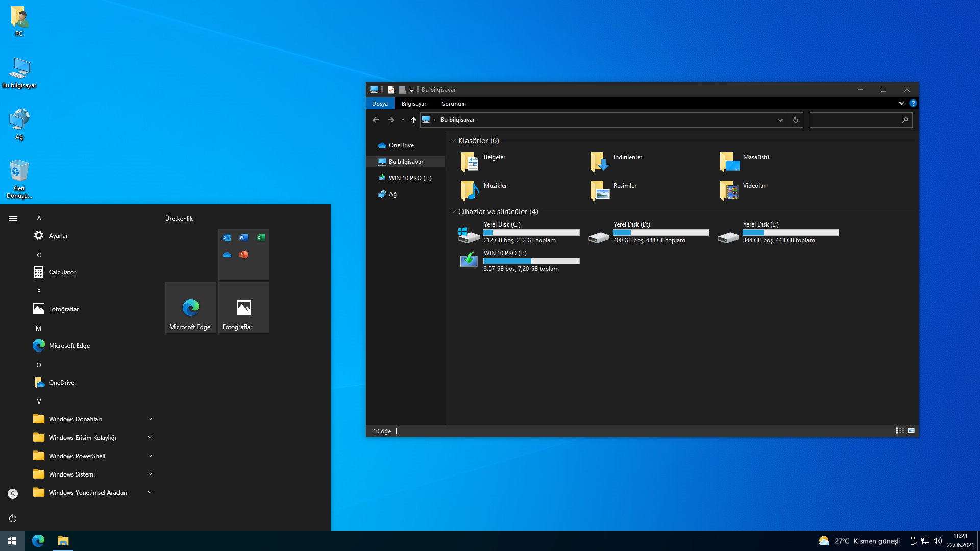This screenshot has height=551, width=980.
Task: Select OneDrive in the navigation pane
Action: [x=401, y=145]
